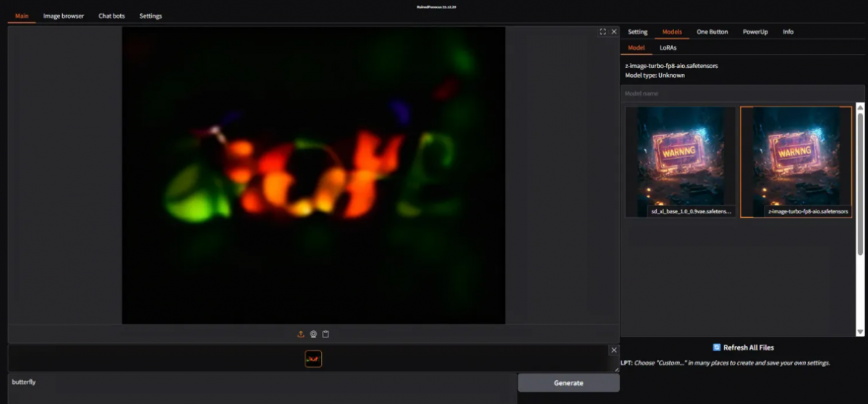This screenshot has height=404, width=868.
Task: Click Refresh All Files
Action: tap(743, 348)
